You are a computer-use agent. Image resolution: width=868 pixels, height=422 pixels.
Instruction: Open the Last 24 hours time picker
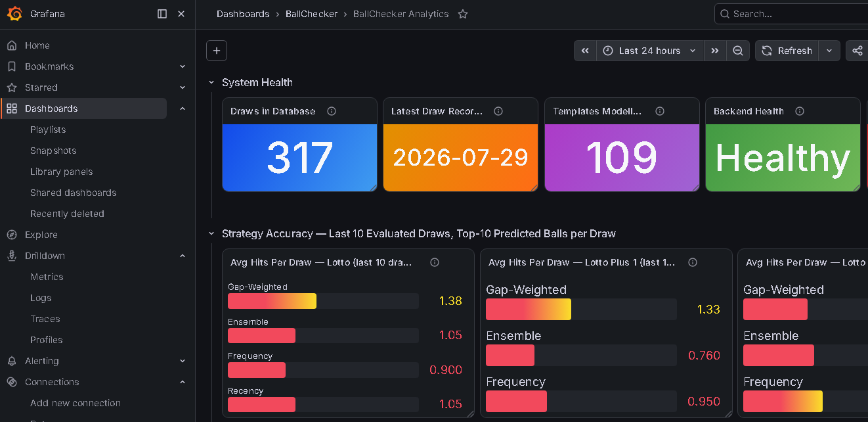650,51
